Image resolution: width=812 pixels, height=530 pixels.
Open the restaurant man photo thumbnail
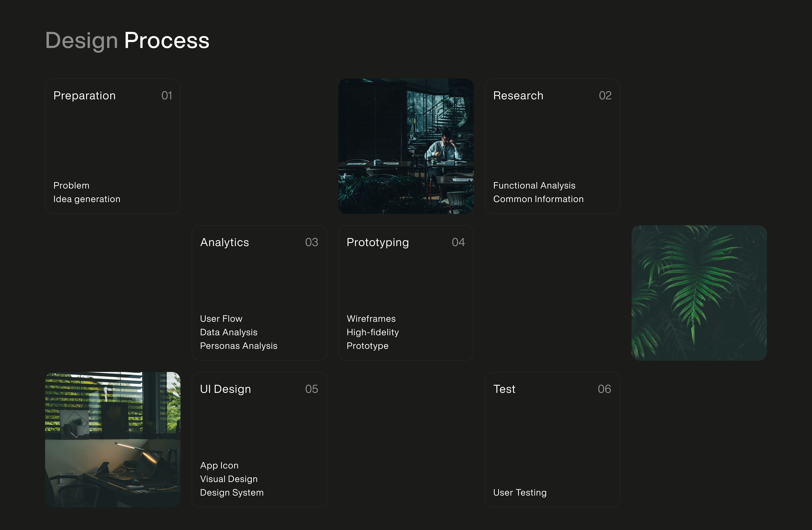406,146
